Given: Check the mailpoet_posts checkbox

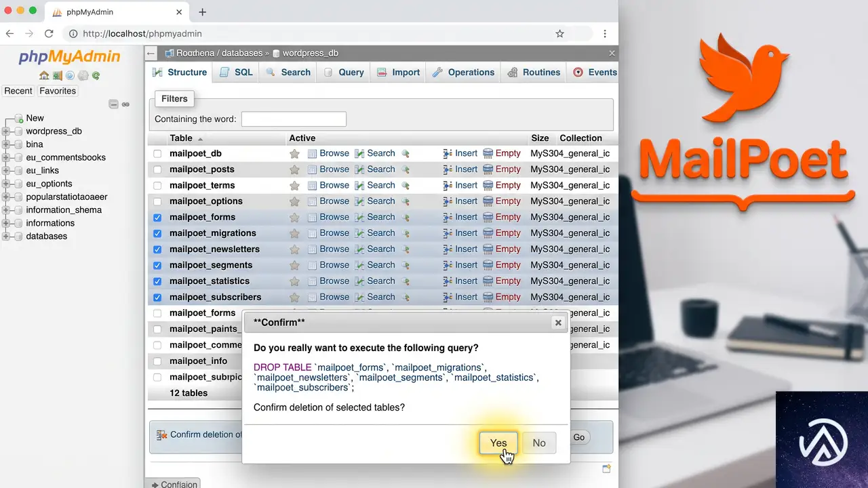Looking at the screenshot, I should point(157,169).
